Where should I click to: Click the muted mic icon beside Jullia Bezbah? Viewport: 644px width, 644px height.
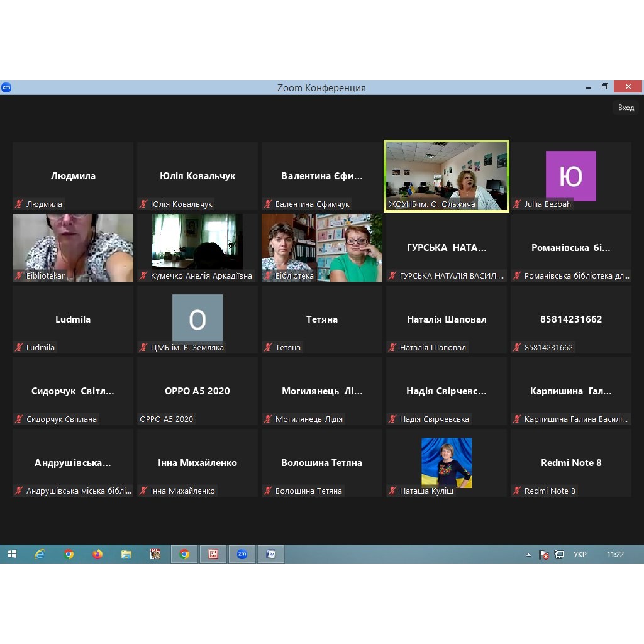point(518,204)
